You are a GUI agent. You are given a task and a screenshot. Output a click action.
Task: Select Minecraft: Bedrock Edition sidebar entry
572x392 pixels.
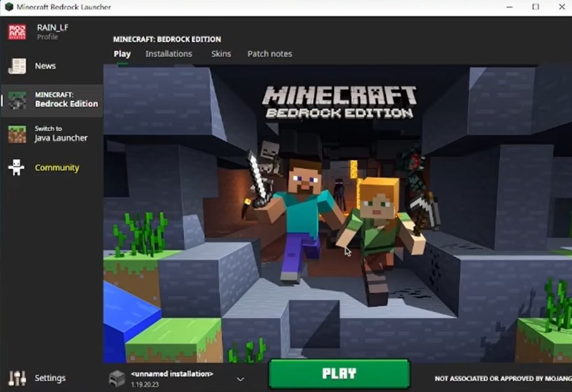click(x=52, y=100)
